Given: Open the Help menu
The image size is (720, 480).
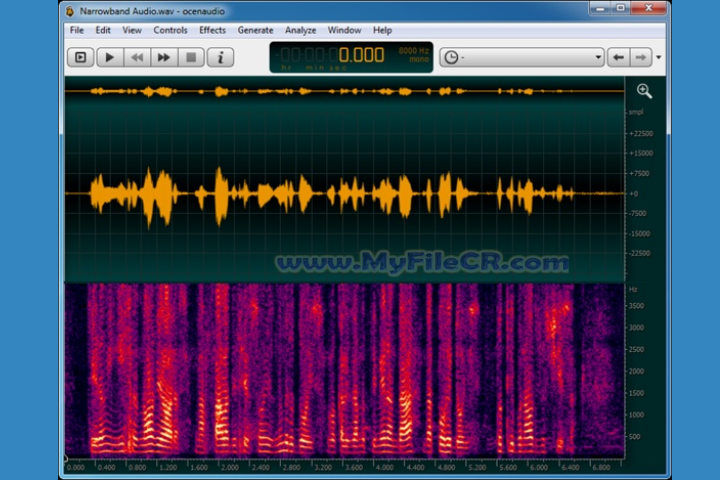Looking at the screenshot, I should (382, 30).
